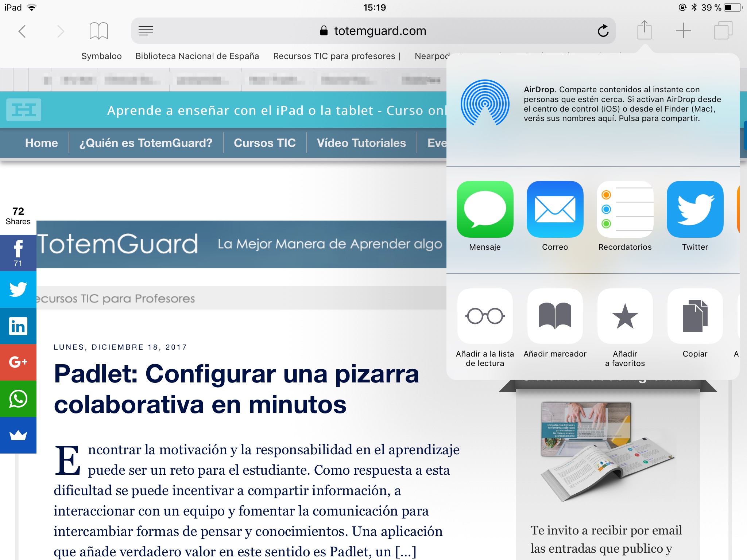
Task: Open Vídeo Tutoriales menu item
Action: click(361, 143)
